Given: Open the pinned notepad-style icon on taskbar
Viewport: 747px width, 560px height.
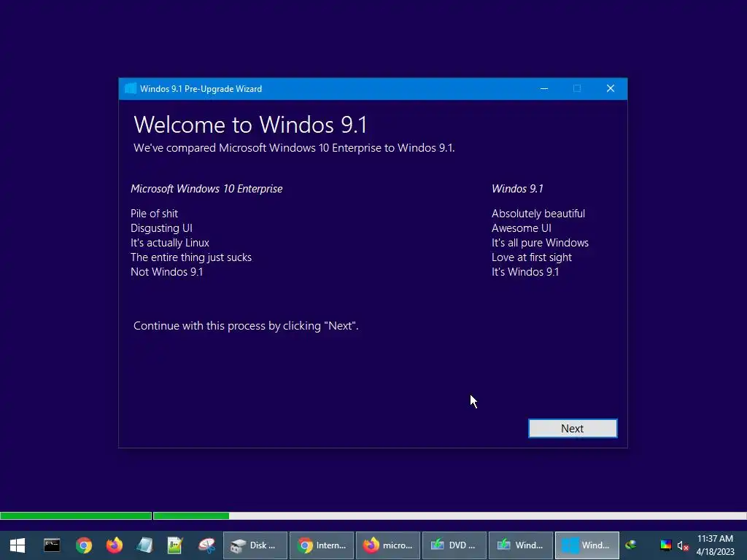Looking at the screenshot, I should click(x=145, y=545).
